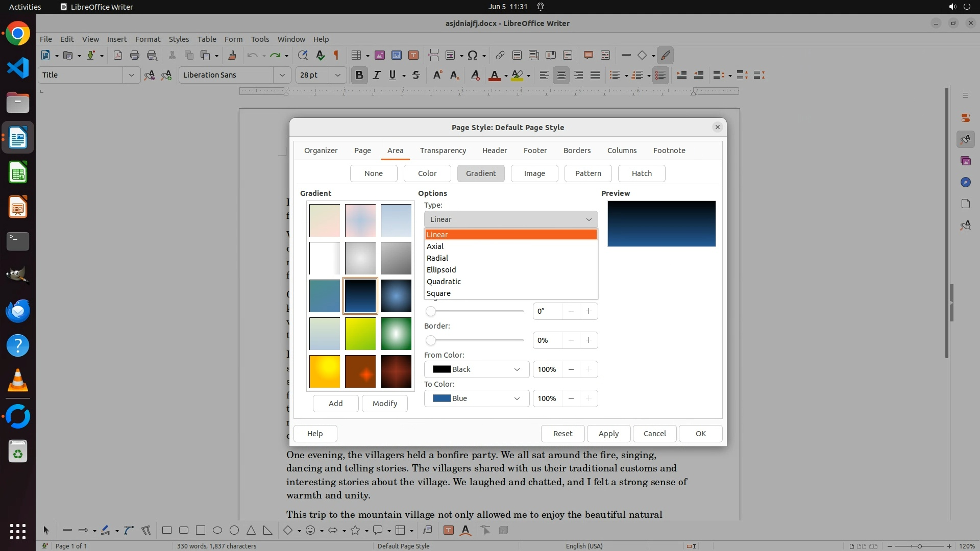Image resolution: width=980 pixels, height=551 pixels.
Task: Toggle Bold formatting button
Action: (359, 75)
